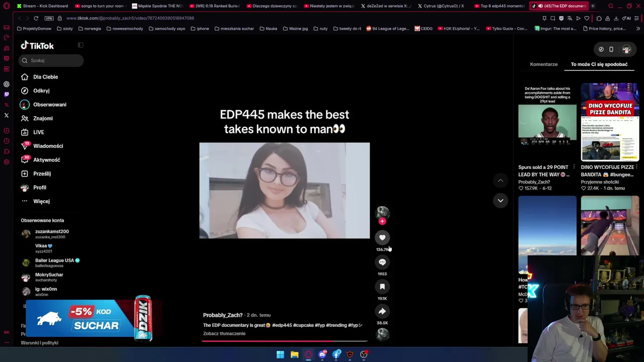The image size is (644, 362).
Task: Open followed account Baller League USA
Action: (50, 262)
